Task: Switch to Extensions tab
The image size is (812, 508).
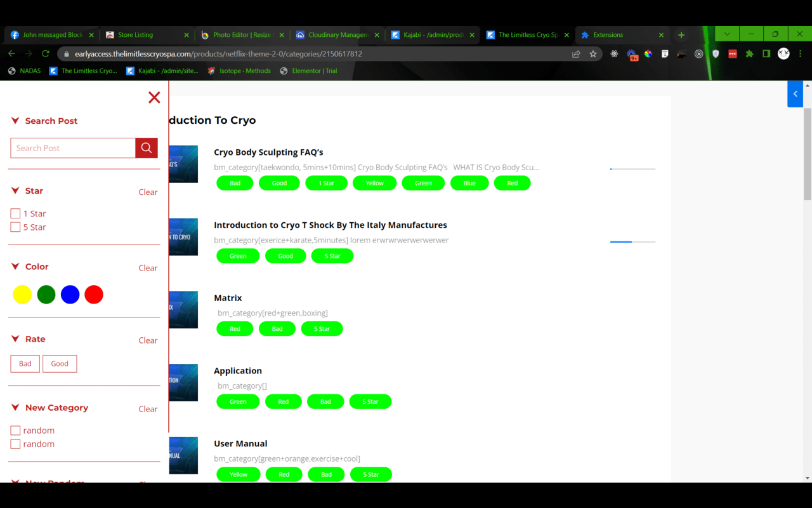Action: (622, 35)
